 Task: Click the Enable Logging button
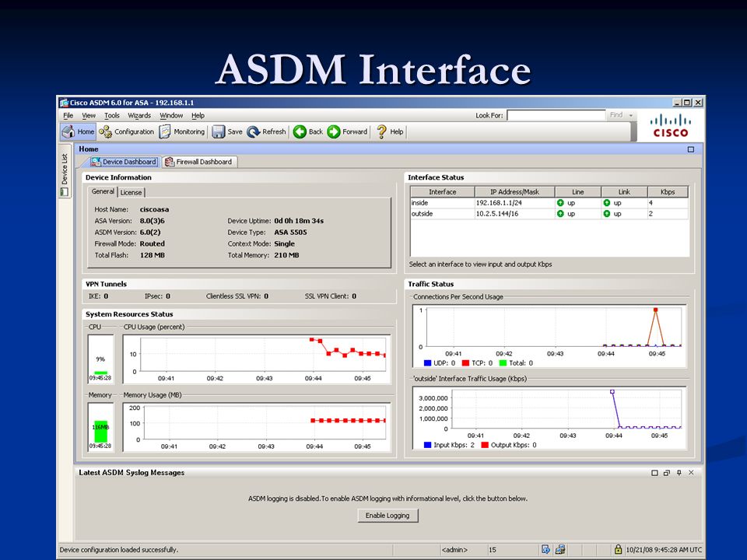coord(388,516)
